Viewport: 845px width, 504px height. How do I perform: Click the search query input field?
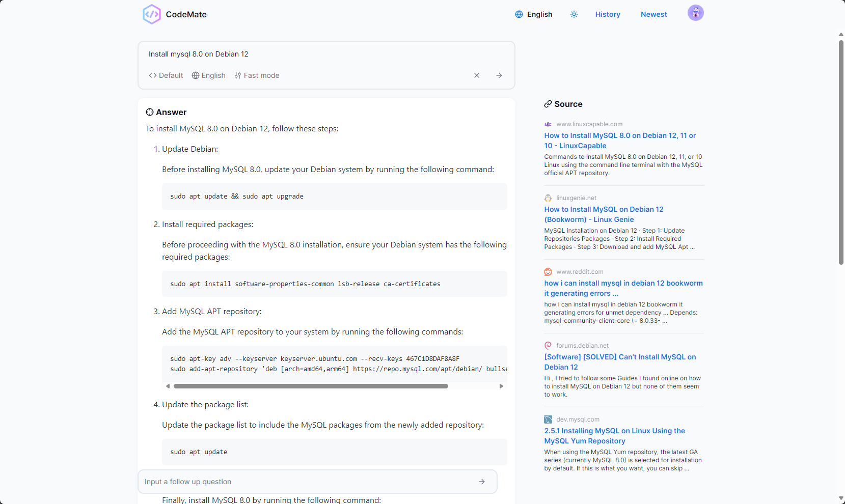pos(326,54)
